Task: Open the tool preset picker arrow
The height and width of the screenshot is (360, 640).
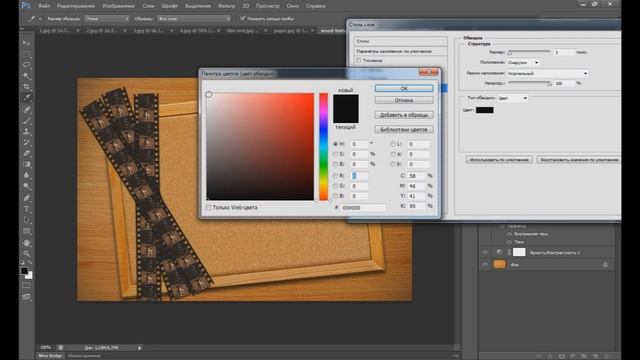Action: (40, 19)
